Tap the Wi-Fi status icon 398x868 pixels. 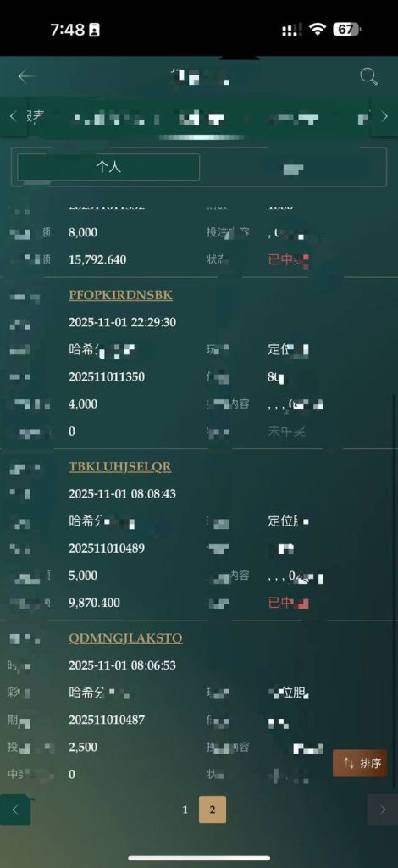318,30
